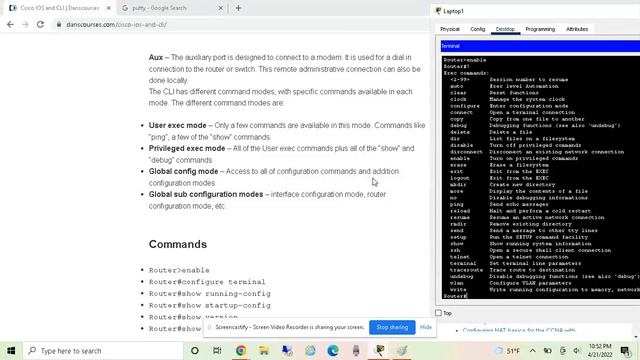The image size is (640, 360).
Task: Open the Packet Tracer taskbar icon
Action: (x=379, y=351)
